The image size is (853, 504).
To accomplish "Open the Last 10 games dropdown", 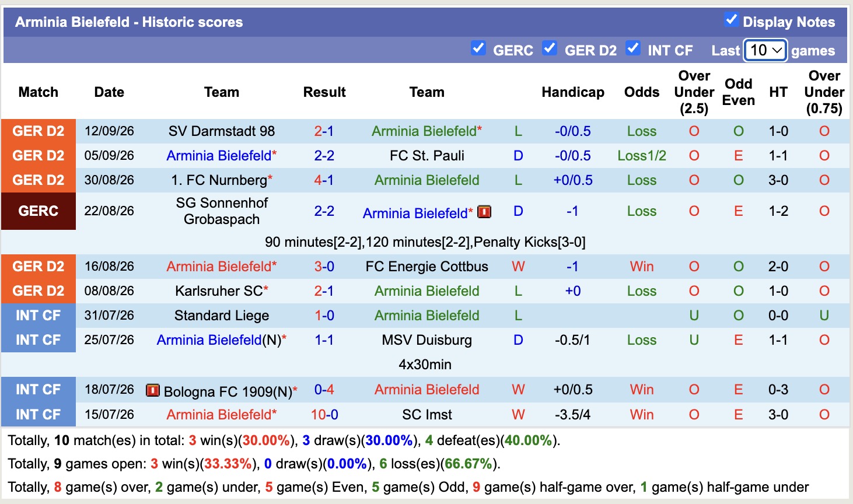I will click(765, 50).
